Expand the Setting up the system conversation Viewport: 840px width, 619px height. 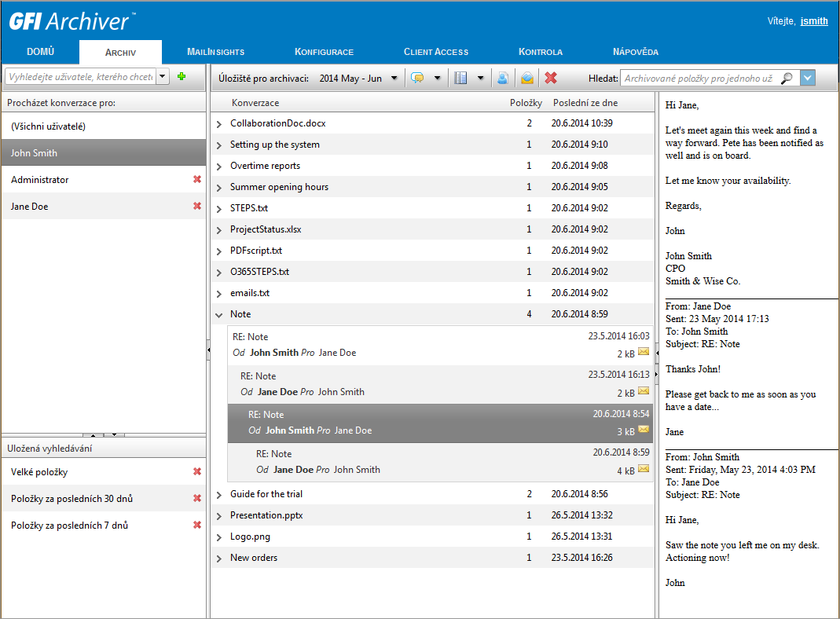click(219, 145)
